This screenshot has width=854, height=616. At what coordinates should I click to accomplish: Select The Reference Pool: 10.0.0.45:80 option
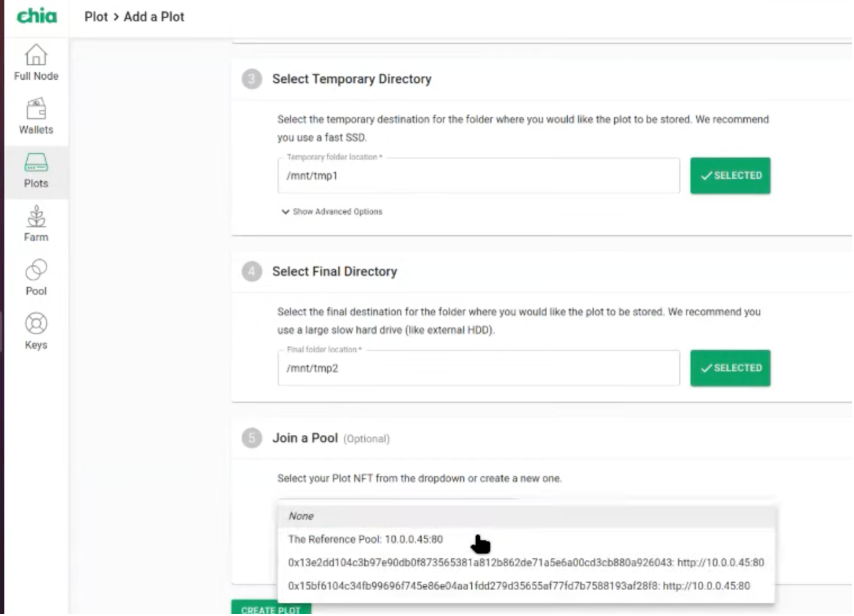coord(365,539)
